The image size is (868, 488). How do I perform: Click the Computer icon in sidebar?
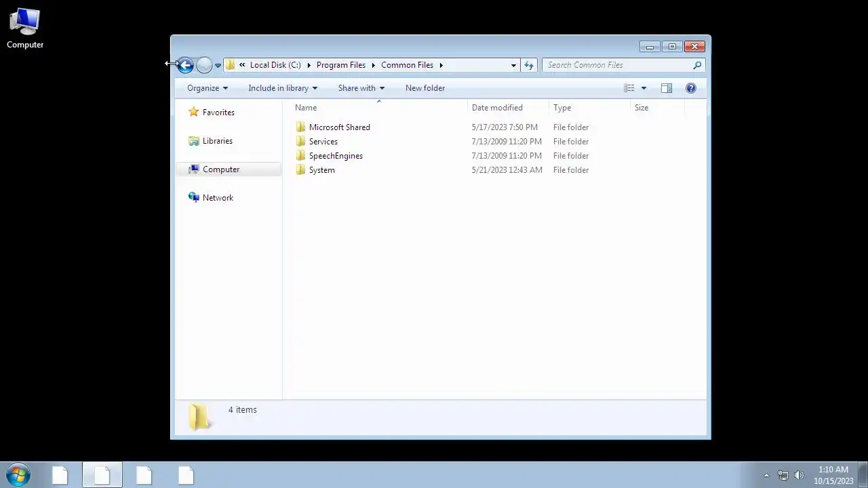[194, 169]
